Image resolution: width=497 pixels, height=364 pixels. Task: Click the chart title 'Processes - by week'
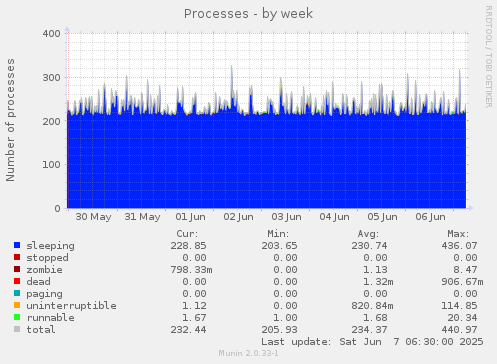[x=248, y=14]
